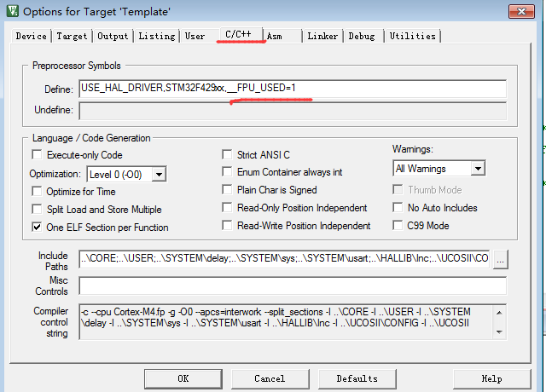Click compiler string scroll up arrow
Screen dimensions: 546x392
pos(499,313)
